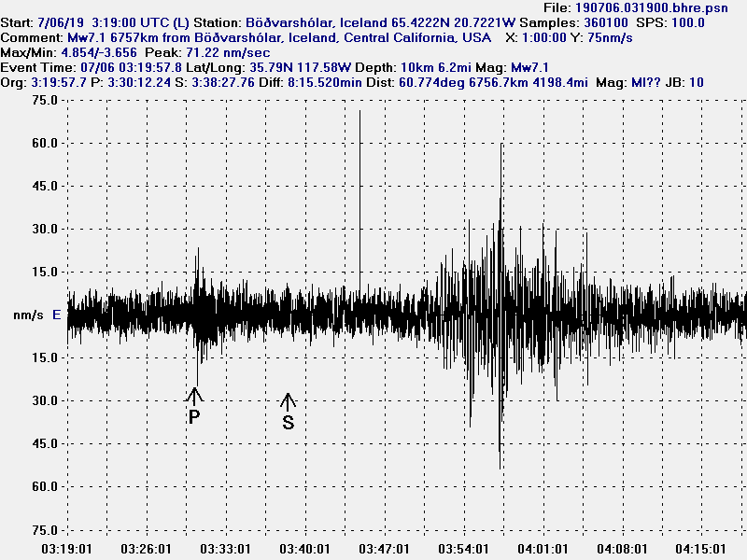The height and width of the screenshot is (560, 747).
Task: Click event time 07/06 03:19:57.8
Action: (131, 67)
